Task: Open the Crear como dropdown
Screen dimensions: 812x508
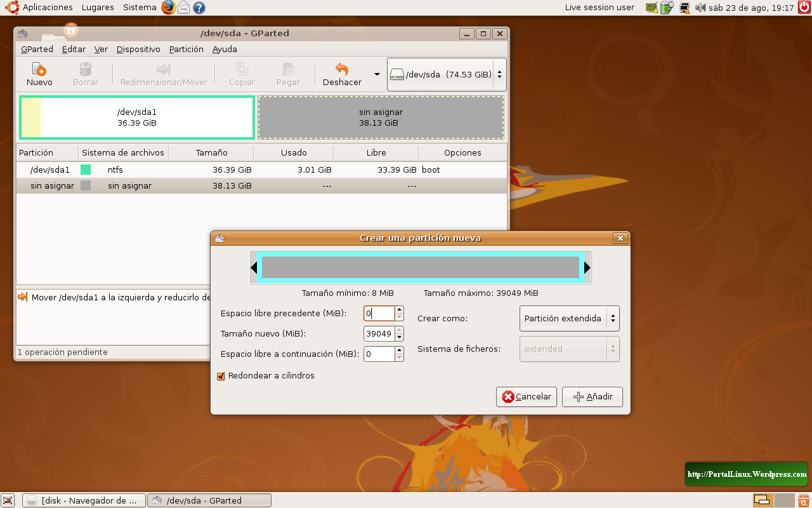Action: tap(569, 319)
